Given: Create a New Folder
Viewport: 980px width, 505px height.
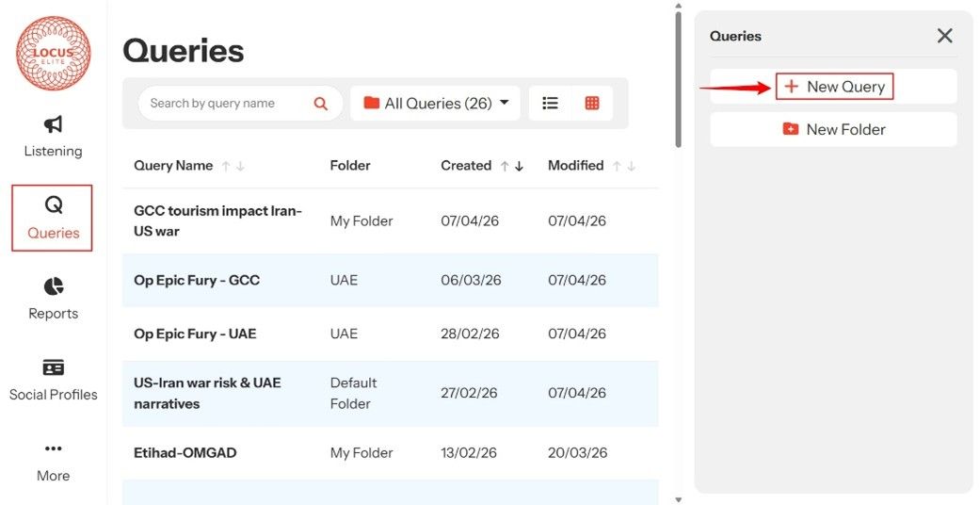Looking at the screenshot, I should coord(834,130).
